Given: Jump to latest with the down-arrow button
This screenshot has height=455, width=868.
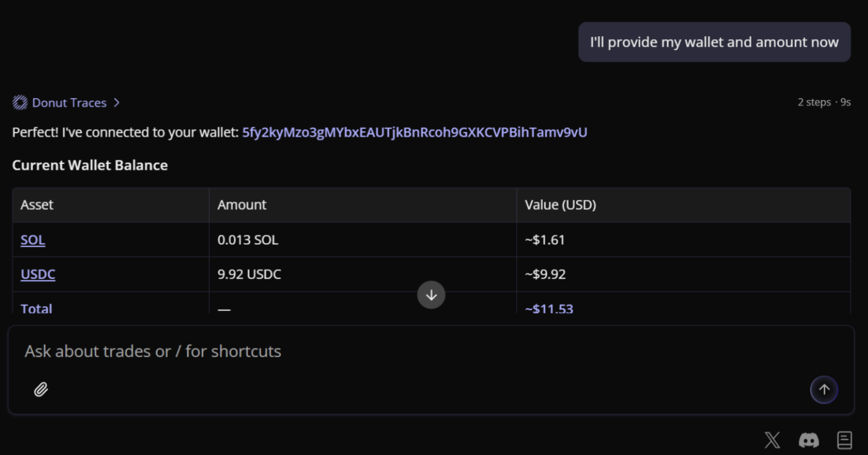Looking at the screenshot, I should [431, 295].
